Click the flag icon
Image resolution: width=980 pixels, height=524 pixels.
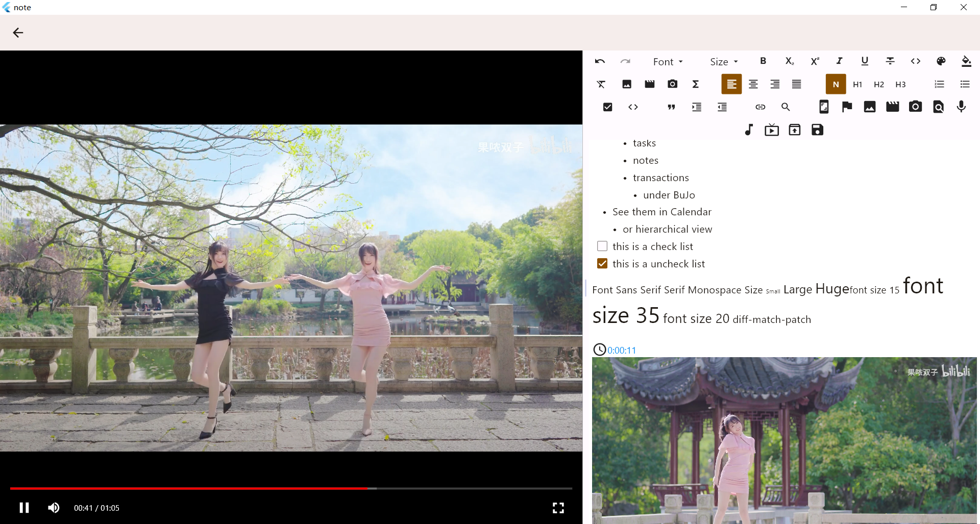coord(847,107)
